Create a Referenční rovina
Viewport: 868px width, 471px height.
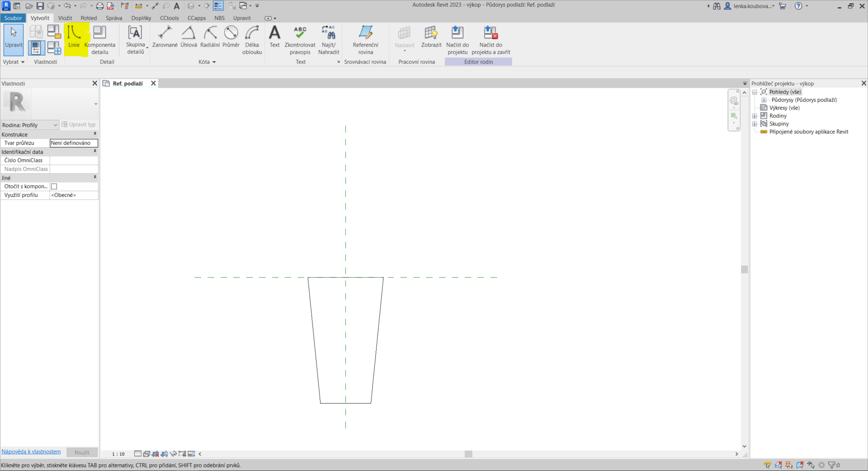click(365, 39)
